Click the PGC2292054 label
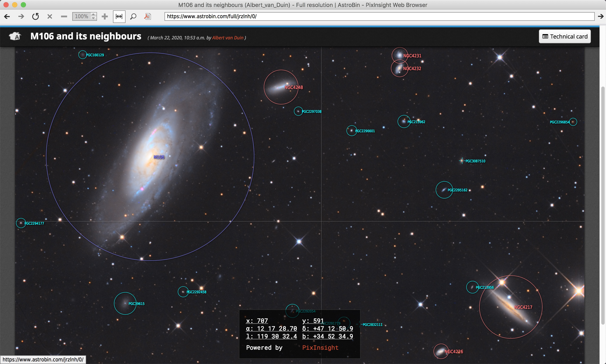This screenshot has height=364, width=606. tap(306, 311)
